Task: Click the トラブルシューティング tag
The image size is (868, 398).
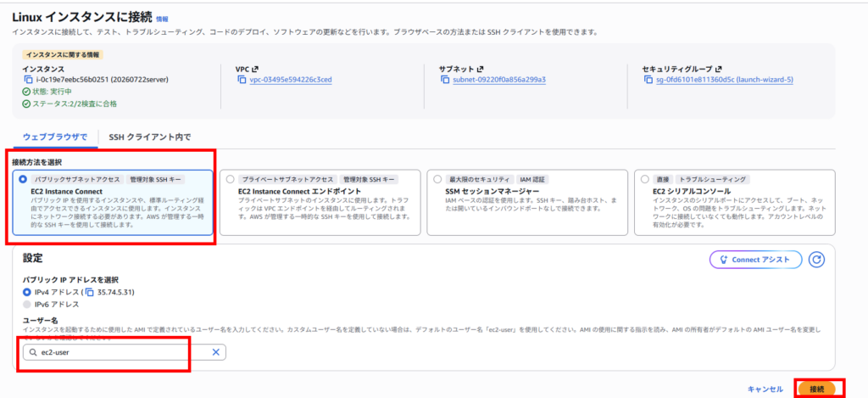Action: pyautogui.click(x=712, y=179)
